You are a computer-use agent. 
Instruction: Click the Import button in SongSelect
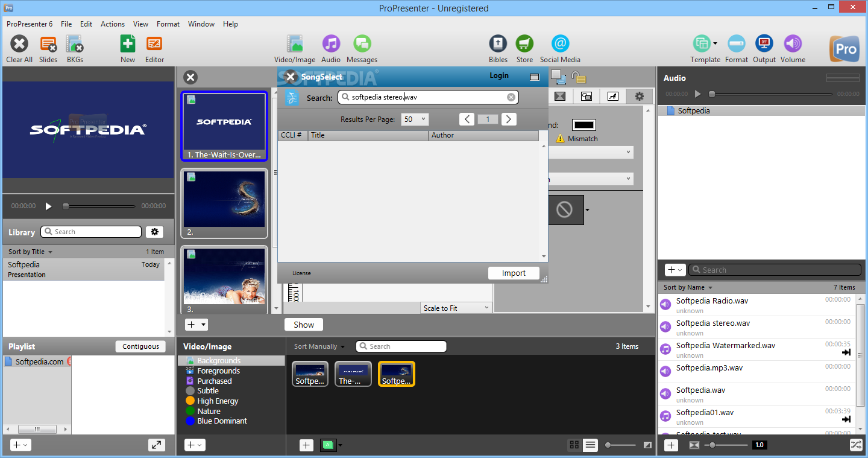coord(514,273)
